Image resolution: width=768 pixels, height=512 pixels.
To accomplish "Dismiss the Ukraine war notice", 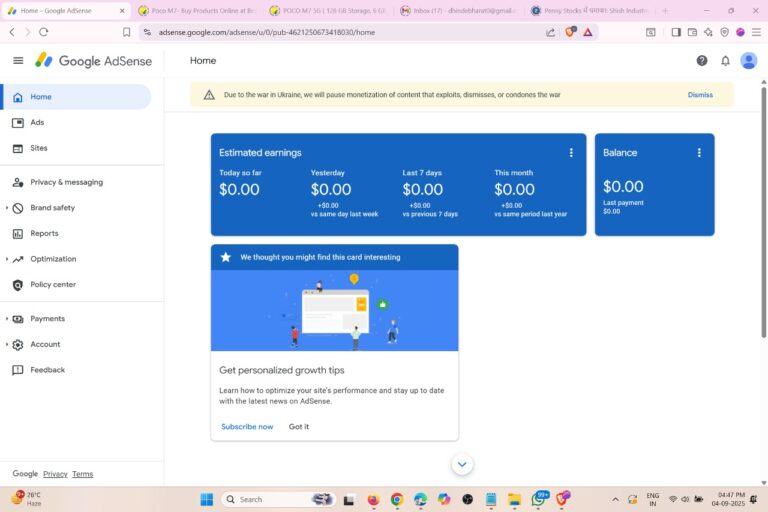I will coord(700,95).
